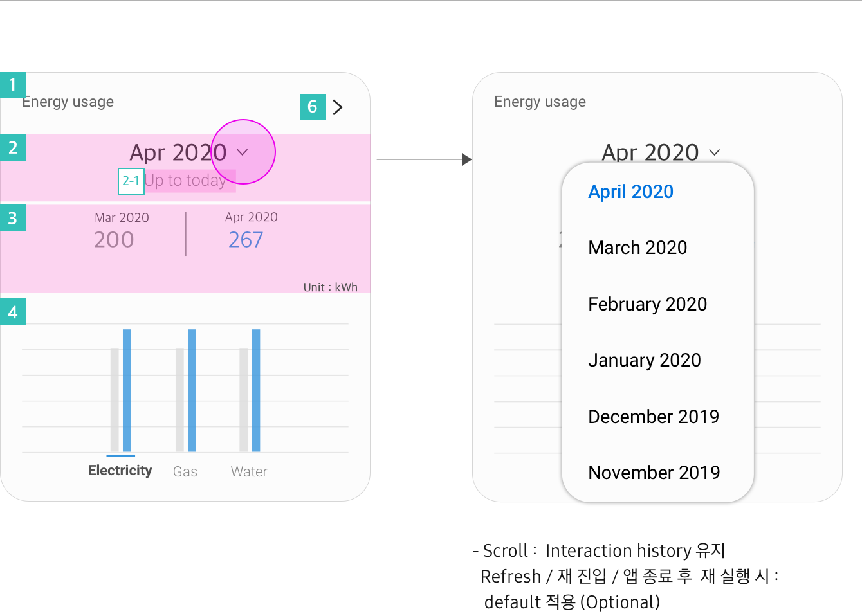This screenshot has height=616, width=862.
Task: Select January 2020 from the list
Action: point(644,360)
